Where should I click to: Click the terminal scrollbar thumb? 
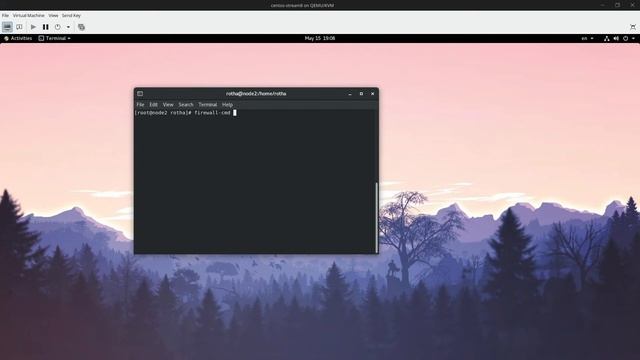(x=376, y=217)
